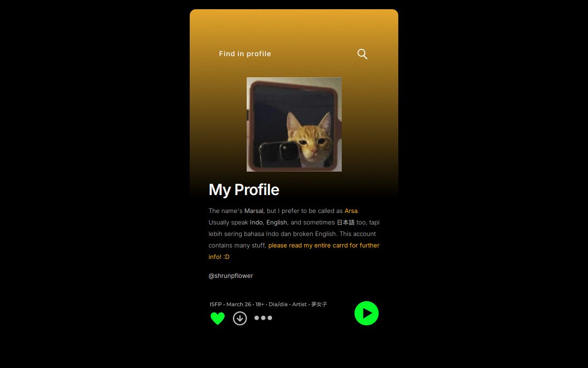Click the 日本語 text in the bio
Screen dimensions: 588x368
(x=345, y=222)
